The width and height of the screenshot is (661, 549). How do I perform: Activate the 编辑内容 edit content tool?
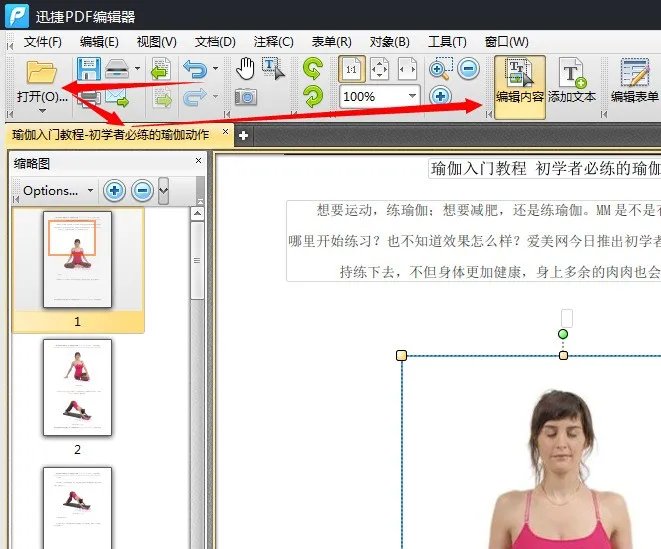pyautogui.click(x=520, y=87)
